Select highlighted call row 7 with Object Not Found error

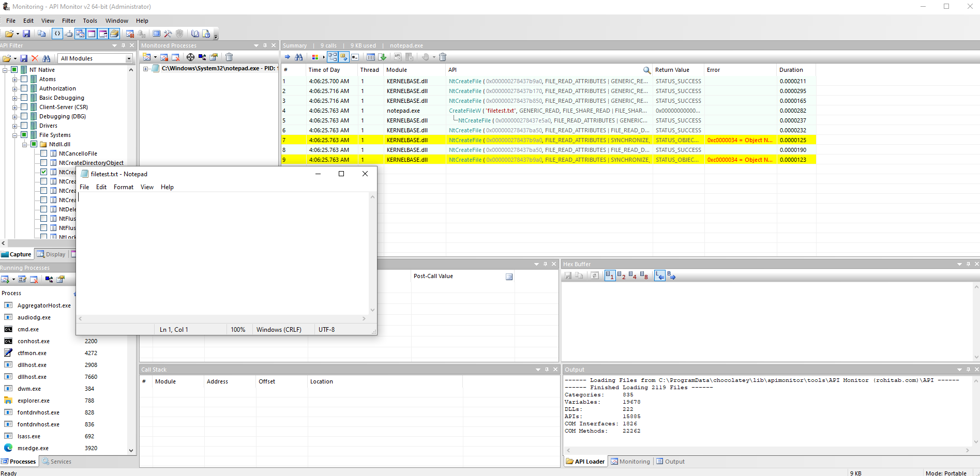[x=548, y=140]
